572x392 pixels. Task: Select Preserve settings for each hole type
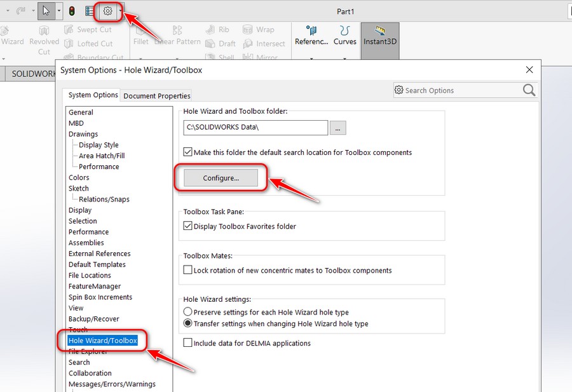(187, 312)
